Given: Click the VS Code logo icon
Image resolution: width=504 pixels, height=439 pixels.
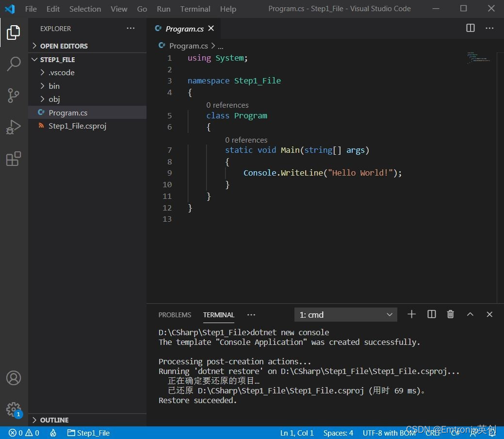Looking at the screenshot, I should click(10, 9).
